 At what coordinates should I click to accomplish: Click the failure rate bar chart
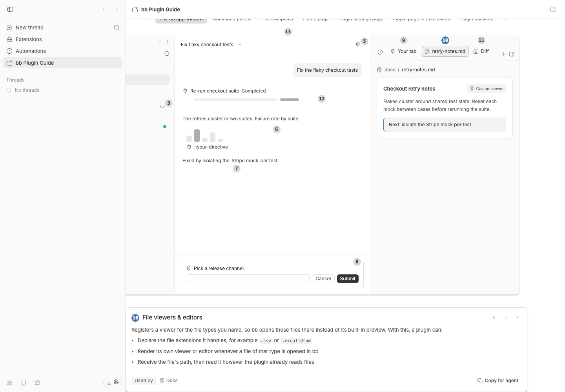[x=205, y=136]
